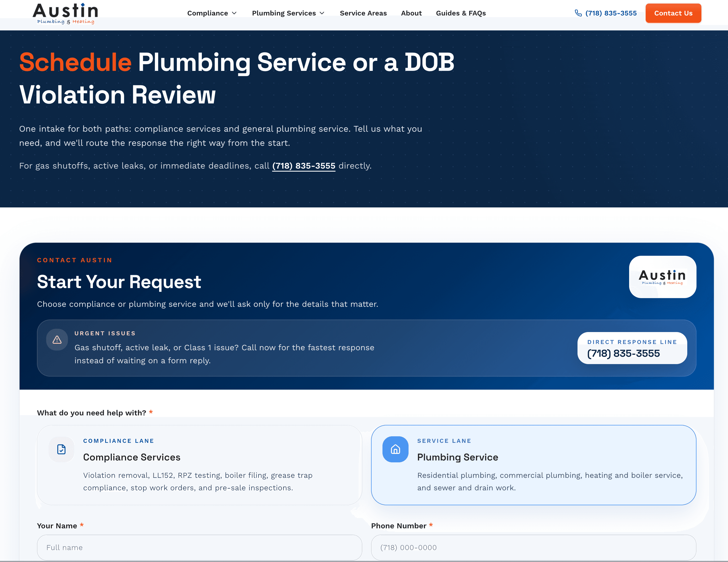Click the header phone number (718) 835-3555
The height and width of the screenshot is (562, 728).
(x=611, y=13)
